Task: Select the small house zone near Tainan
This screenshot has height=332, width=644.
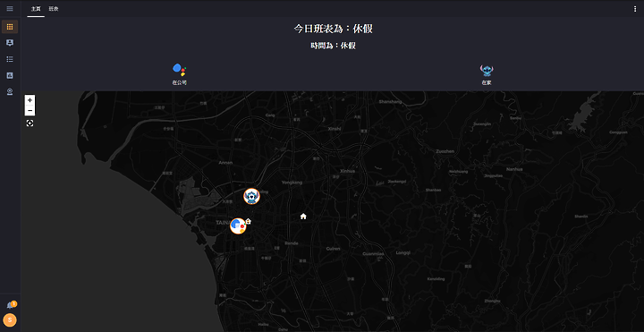Action: (248, 221)
